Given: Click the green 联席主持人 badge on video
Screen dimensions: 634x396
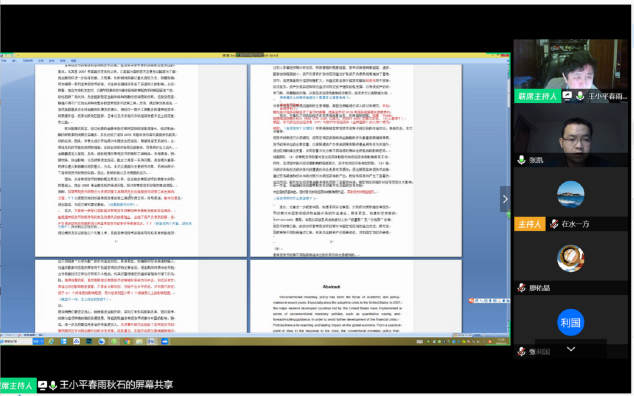Looking at the screenshot, I should click(x=537, y=96).
